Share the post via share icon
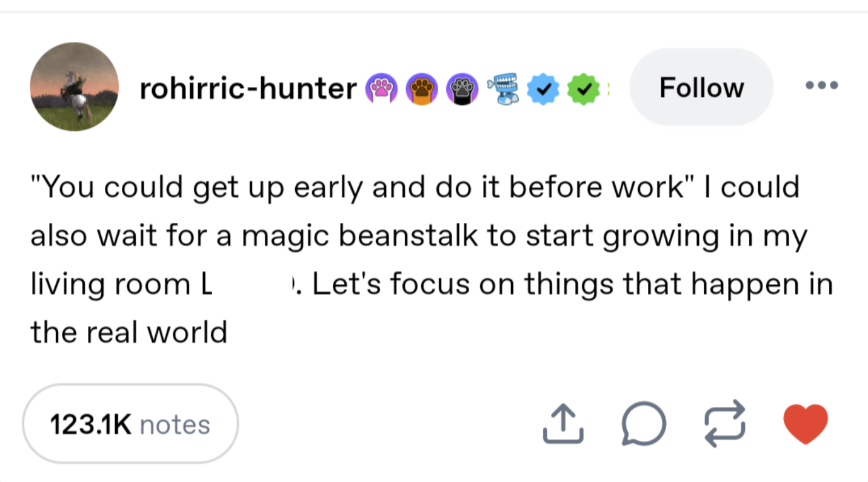 (x=563, y=424)
